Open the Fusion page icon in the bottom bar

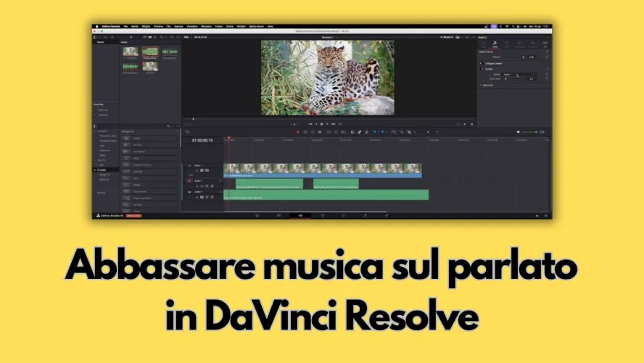(322, 216)
